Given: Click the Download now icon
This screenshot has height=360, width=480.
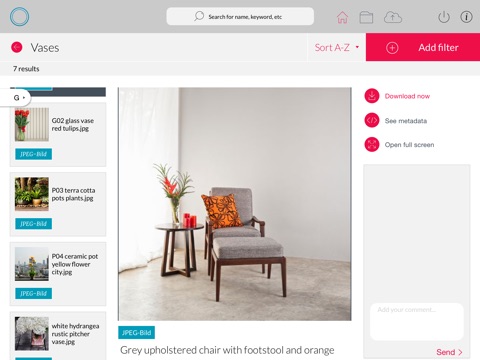Looking at the screenshot, I should (x=372, y=96).
